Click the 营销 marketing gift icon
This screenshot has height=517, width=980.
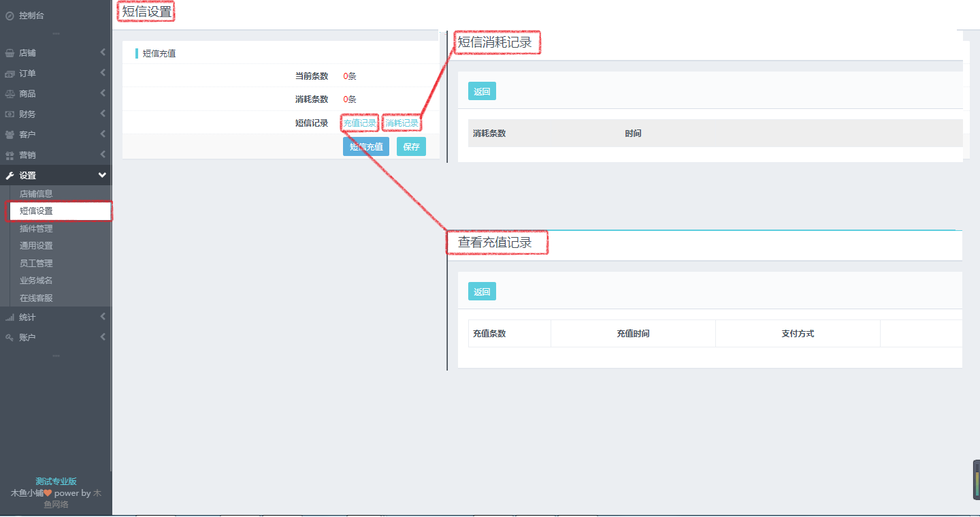tap(10, 155)
